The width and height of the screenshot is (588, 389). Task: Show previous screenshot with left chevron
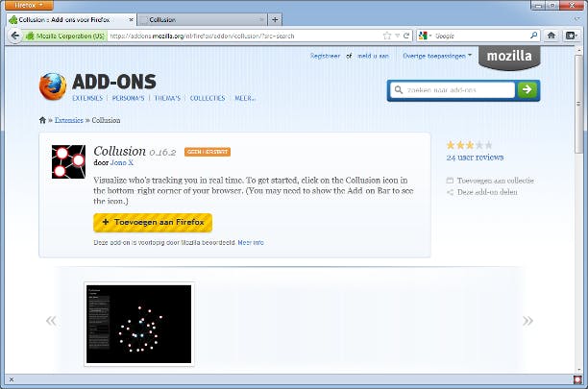(x=51, y=321)
